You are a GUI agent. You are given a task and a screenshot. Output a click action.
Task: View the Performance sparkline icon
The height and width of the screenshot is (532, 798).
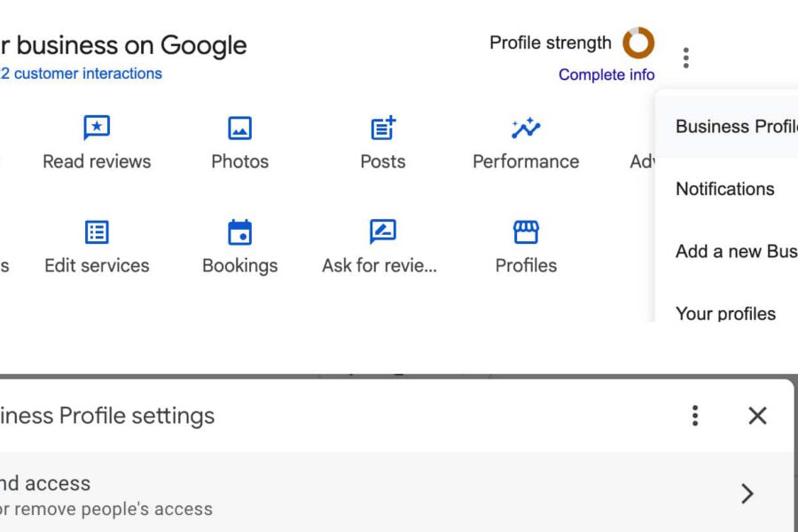[x=526, y=128]
